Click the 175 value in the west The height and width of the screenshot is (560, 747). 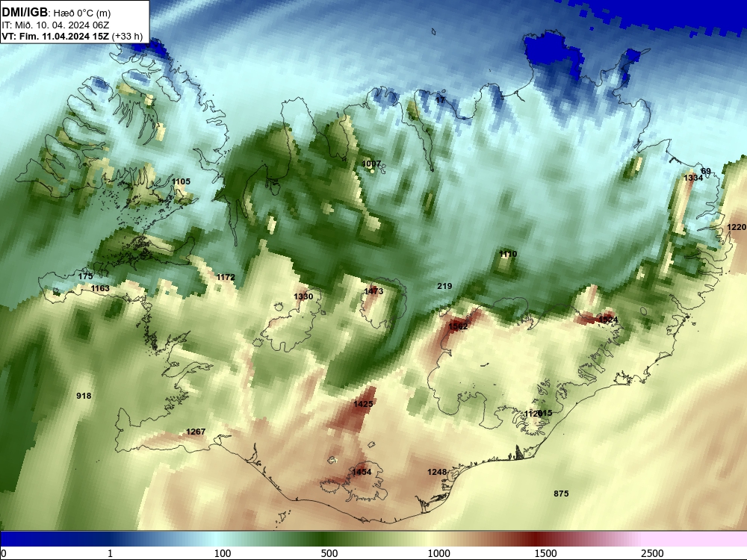(85, 276)
